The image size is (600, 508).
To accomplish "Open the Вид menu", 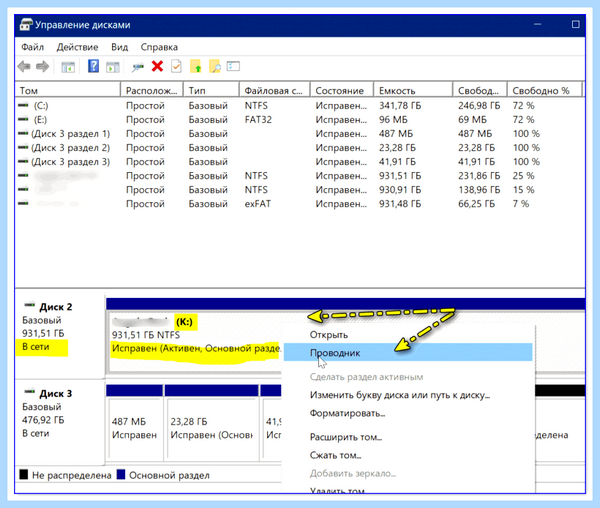I will 119,47.
